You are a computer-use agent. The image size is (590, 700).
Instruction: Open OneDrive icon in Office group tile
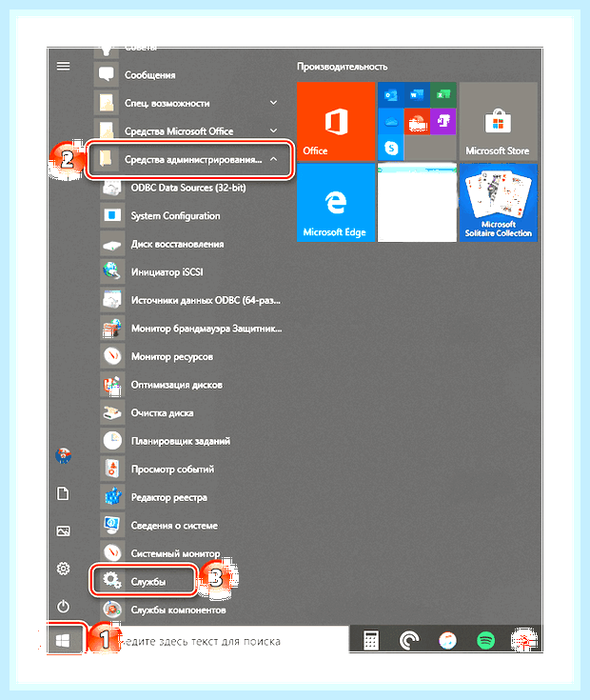391,122
